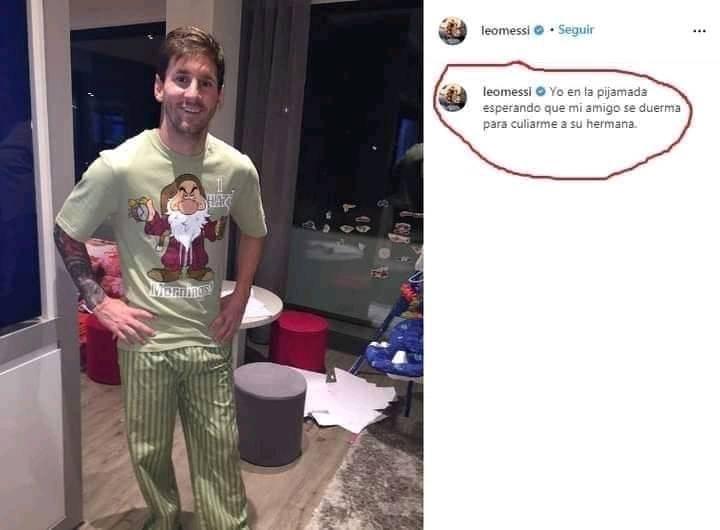Click the verified badge inside the caption
Screen dimensions: 720x530
click(540, 92)
